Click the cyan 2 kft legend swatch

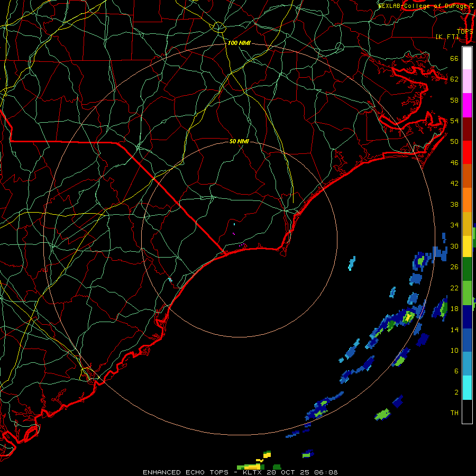(467, 388)
